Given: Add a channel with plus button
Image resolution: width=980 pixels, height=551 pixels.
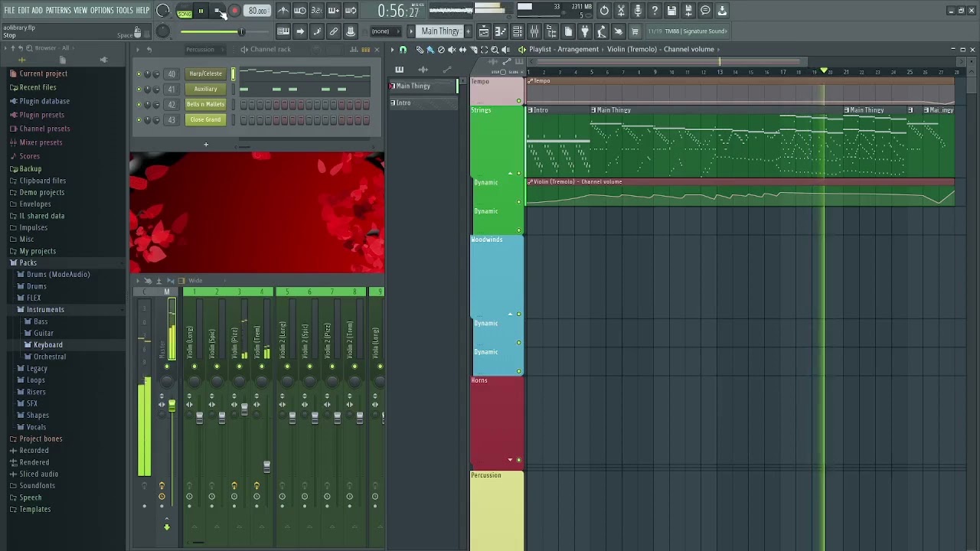Looking at the screenshot, I should pyautogui.click(x=205, y=145).
